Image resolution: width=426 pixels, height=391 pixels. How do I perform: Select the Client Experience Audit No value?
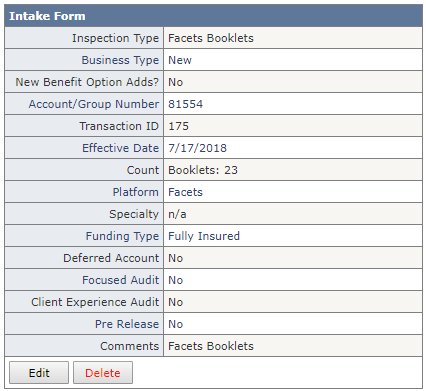pos(175,302)
